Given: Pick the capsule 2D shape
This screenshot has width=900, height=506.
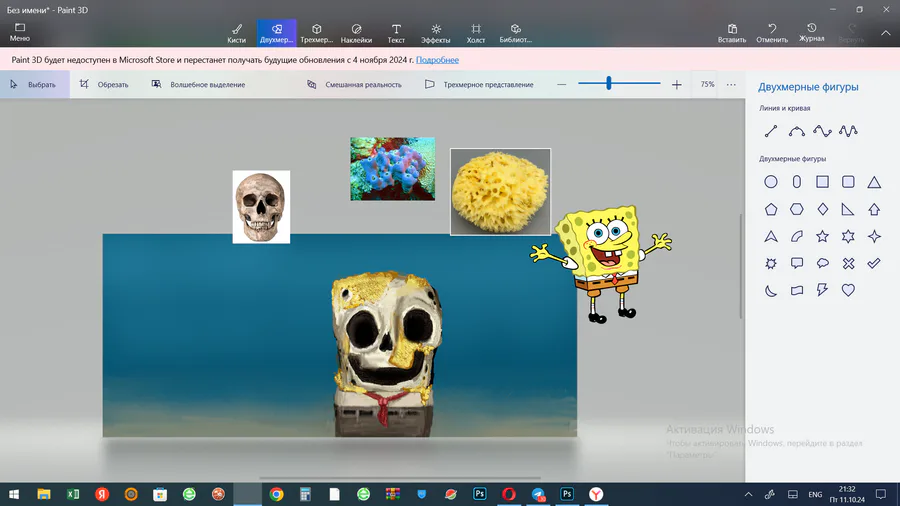Looking at the screenshot, I should click(797, 182).
